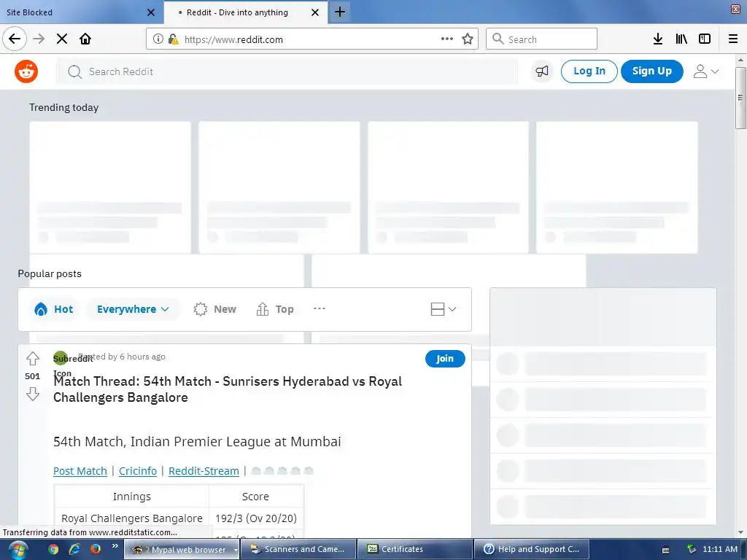Launch Firefox from the taskbar
The width and height of the screenshot is (747, 560).
click(x=96, y=549)
